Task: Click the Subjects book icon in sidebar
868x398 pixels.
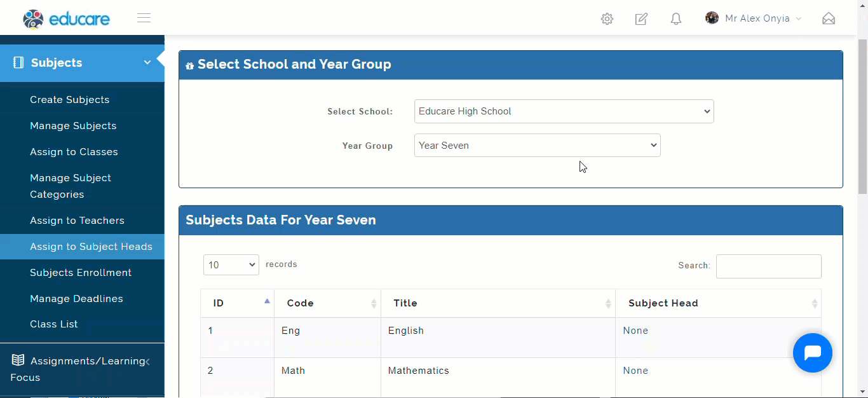Action: tap(18, 62)
